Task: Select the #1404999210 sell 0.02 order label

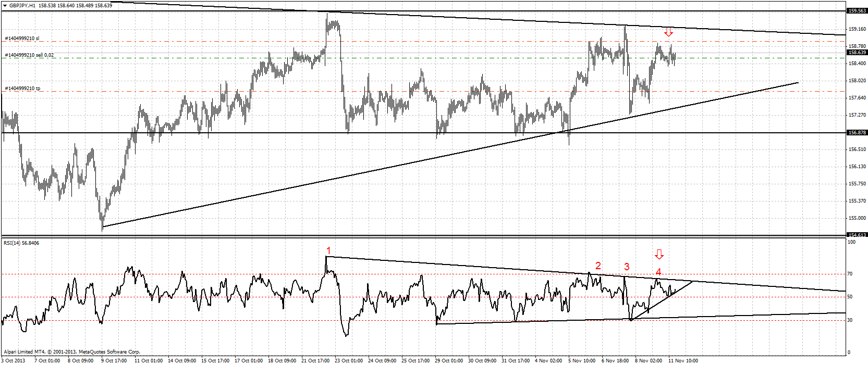Action: (x=29, y=55)
